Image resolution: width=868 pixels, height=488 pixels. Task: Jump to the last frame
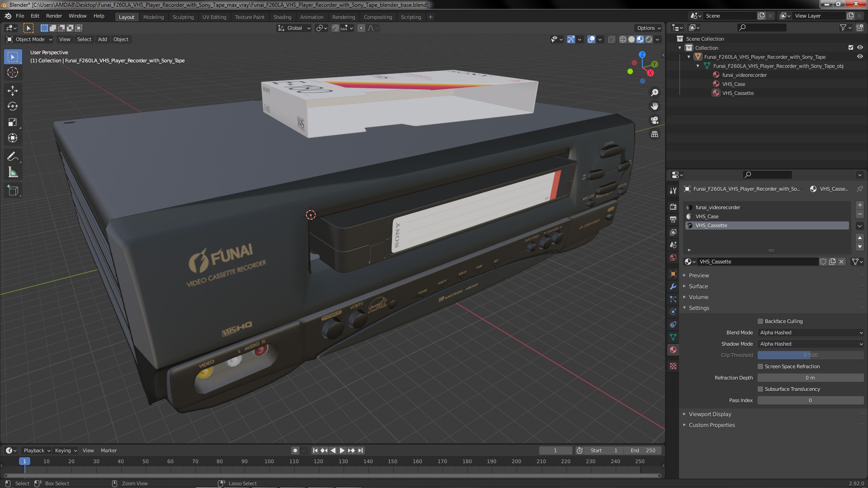[360, 450]
